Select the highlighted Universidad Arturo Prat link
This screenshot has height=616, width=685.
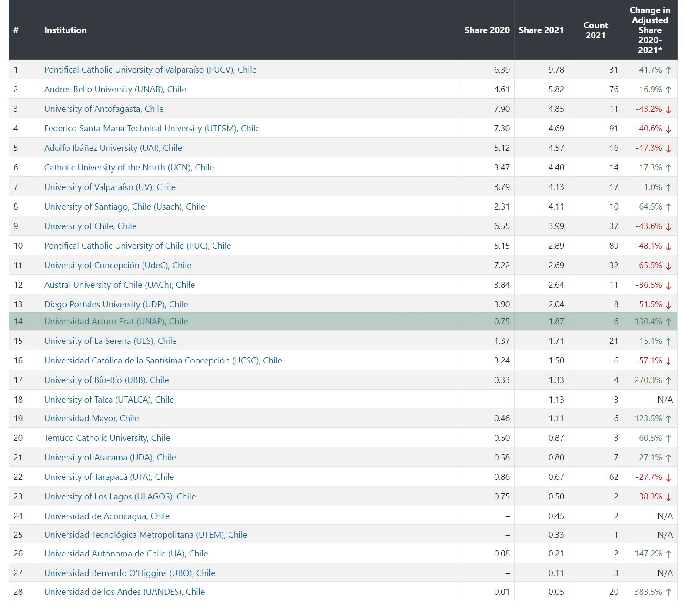point(116,321)
